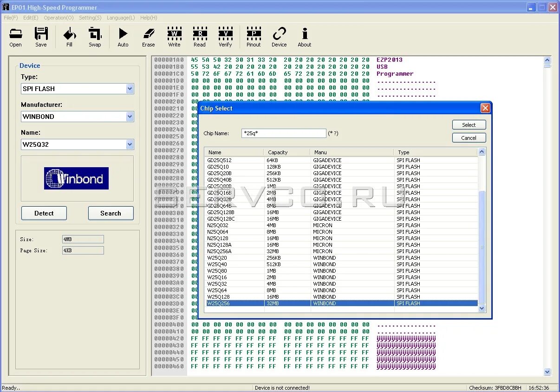Click Cancel in Chip Select dialog
Image resolution: width=560 pixels, height=392 pixels.
coord(469,138)
